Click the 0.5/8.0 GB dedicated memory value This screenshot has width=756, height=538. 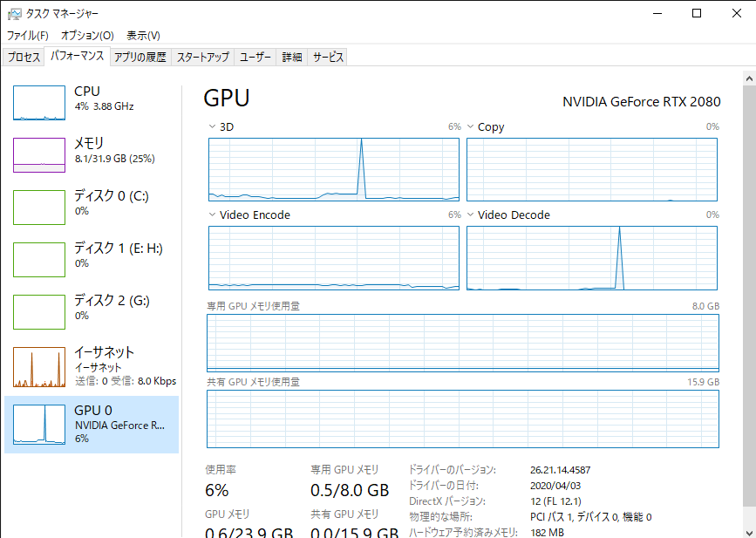tap(350, 490)
